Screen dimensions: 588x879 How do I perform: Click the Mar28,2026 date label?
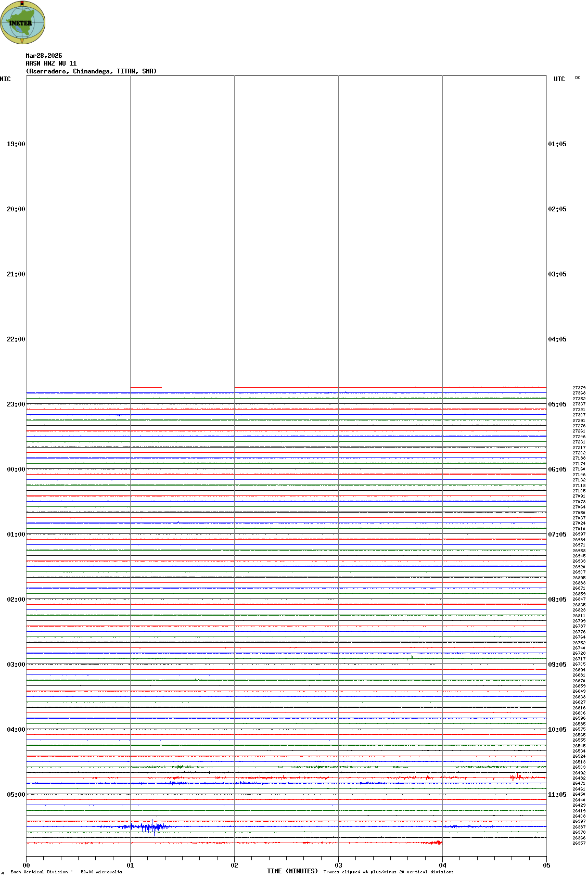[44, 56]
